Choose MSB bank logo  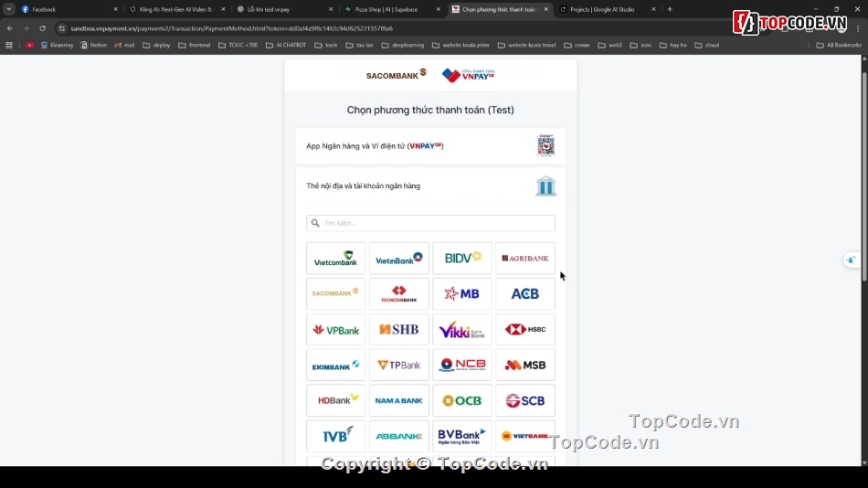coord(525,365)
